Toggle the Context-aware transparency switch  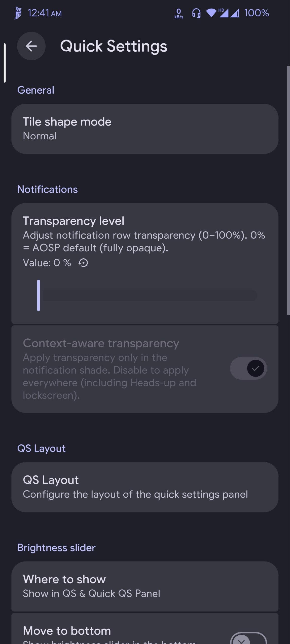click(248, 368)
